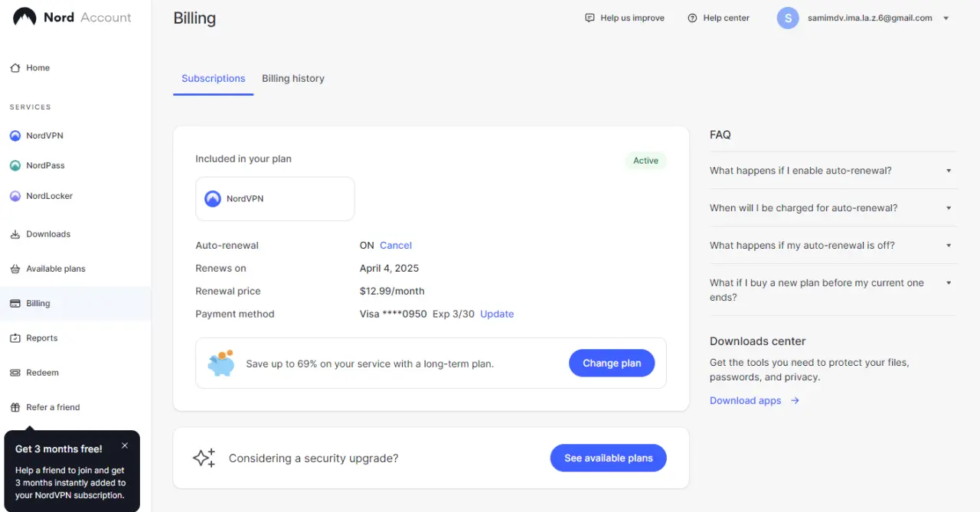Screen dimensions: 980x512
Task: Click the Change plan button
Action: [x=612, y=363]
